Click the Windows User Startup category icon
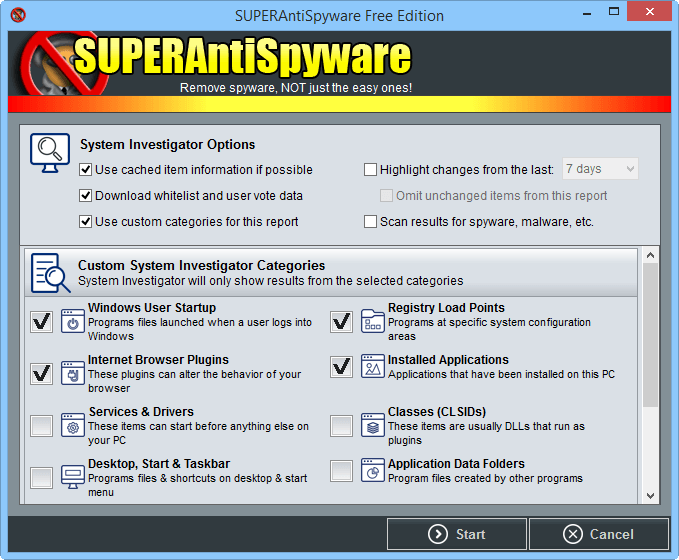The image size is (679, 560). [x=73, y=321]
